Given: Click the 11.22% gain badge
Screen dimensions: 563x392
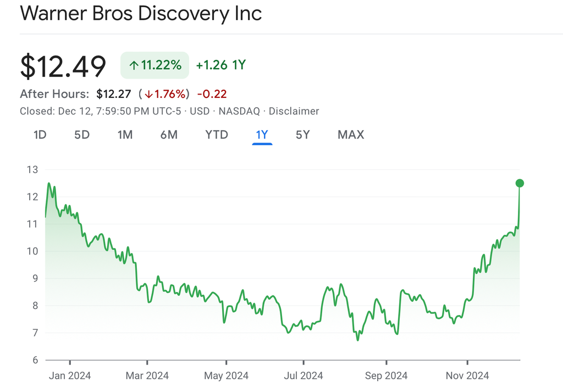Looking at the screenshot, I should 154,65.
